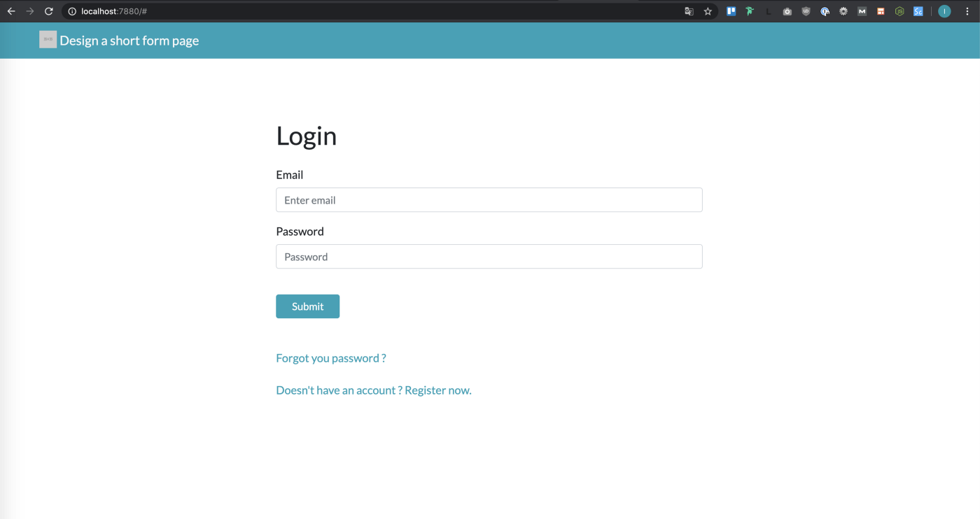The image size is (980, 519).
Task: Open the camera screenshot extension
Action: click(787, 11)
